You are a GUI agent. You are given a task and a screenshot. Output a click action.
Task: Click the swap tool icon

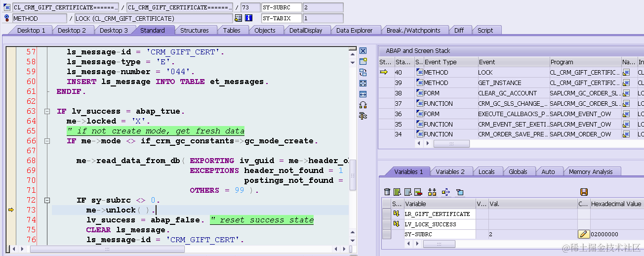(x=363, y=105)
